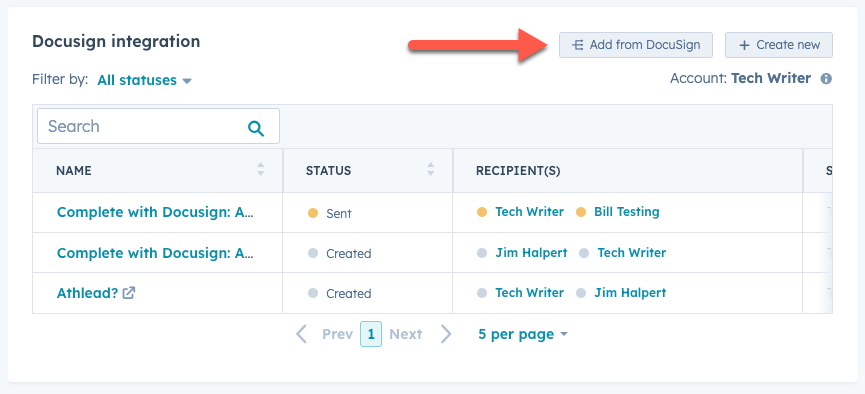Click Jim Halpert in the second row

tap(531, 253)
